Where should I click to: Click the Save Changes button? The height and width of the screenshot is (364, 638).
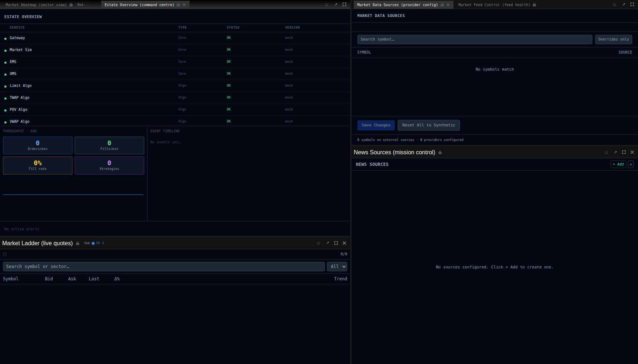pyautogui.click(x=376, y=125)
